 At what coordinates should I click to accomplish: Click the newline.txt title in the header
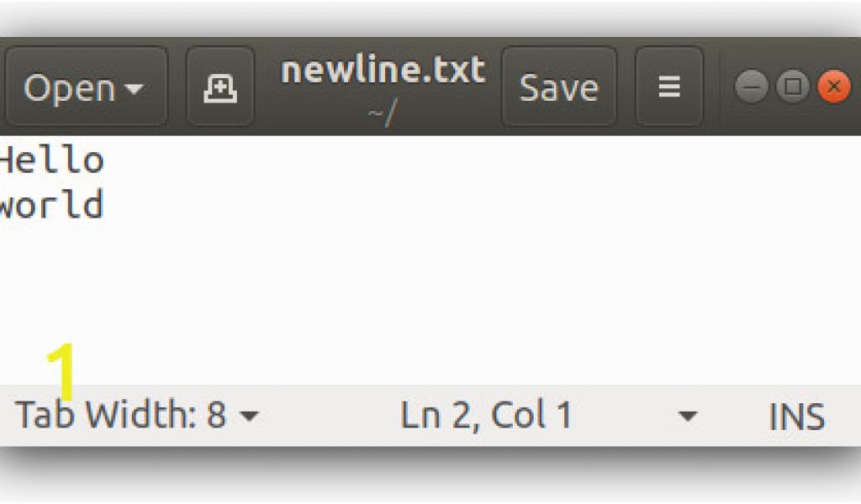(383, 71)
